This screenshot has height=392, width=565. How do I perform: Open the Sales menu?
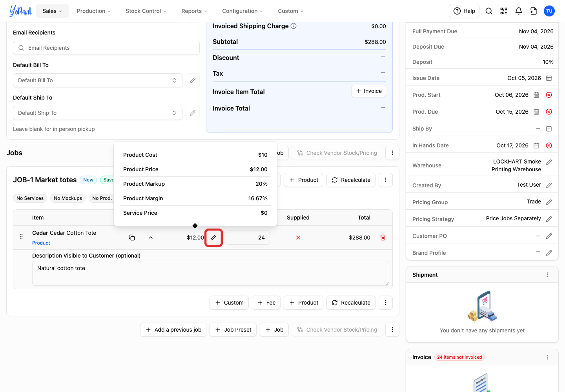click(53, 11)
